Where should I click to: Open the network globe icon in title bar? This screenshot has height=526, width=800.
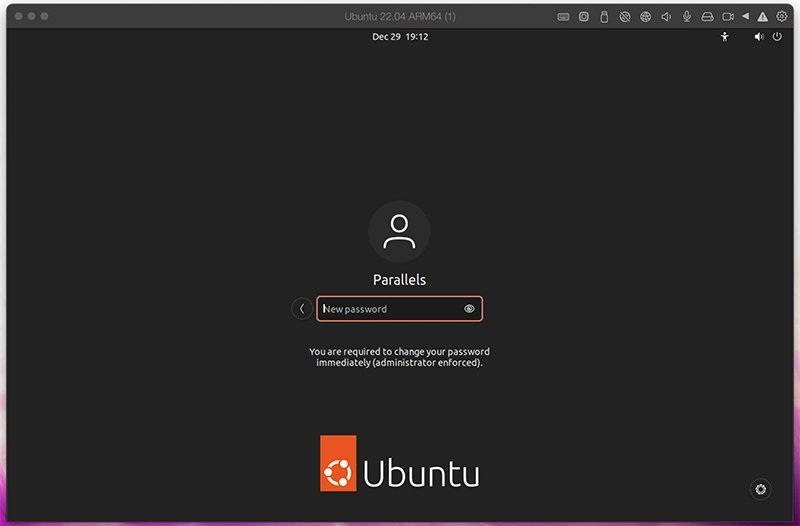[x=645, y=17]
